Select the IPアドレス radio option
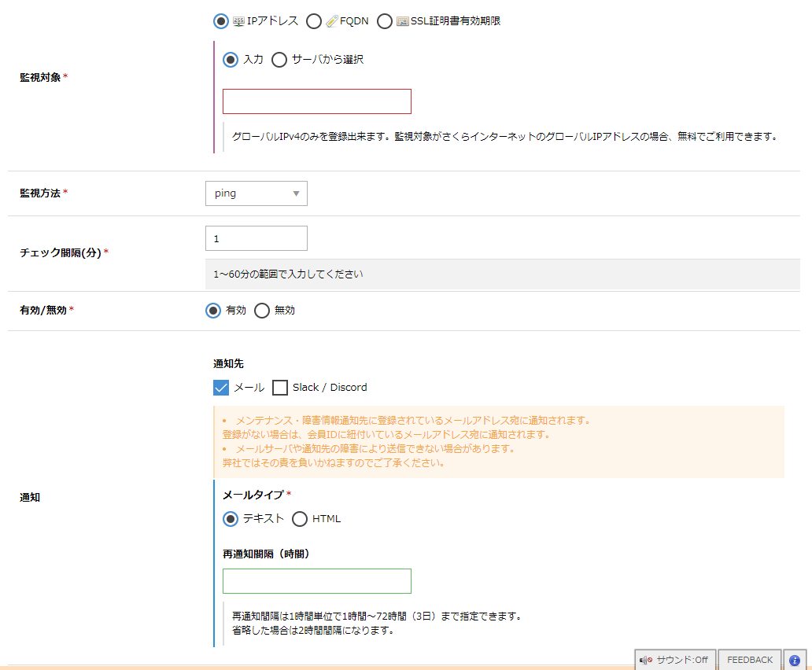The width and height of the screenshot is (812, 670). pyautogui.click(x=221, y=21)
